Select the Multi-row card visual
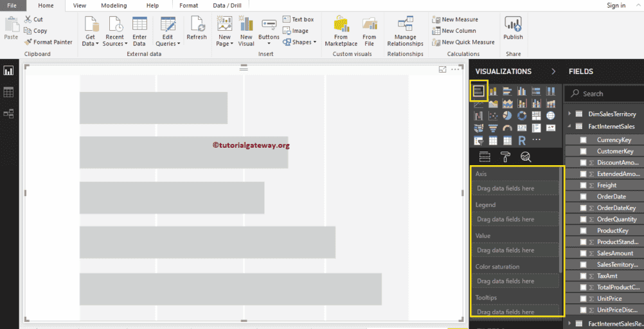Screen dimensions: 644x329 pos(536,128)
